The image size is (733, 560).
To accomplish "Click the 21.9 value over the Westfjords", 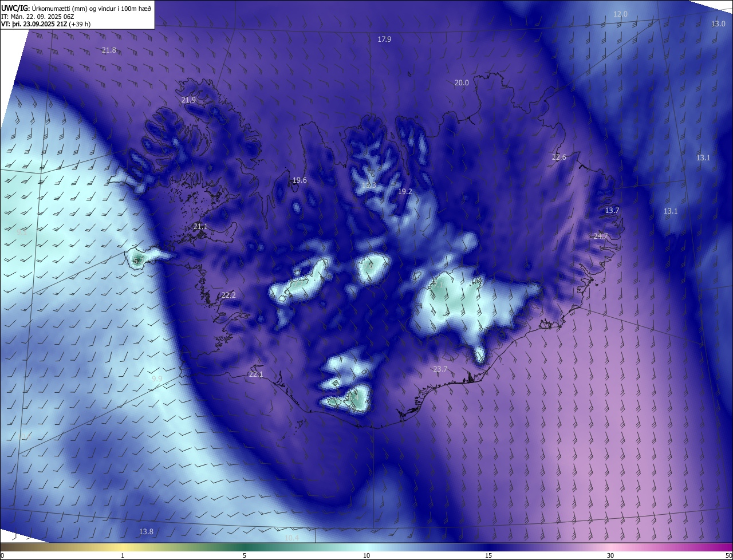I will (188, 100).
